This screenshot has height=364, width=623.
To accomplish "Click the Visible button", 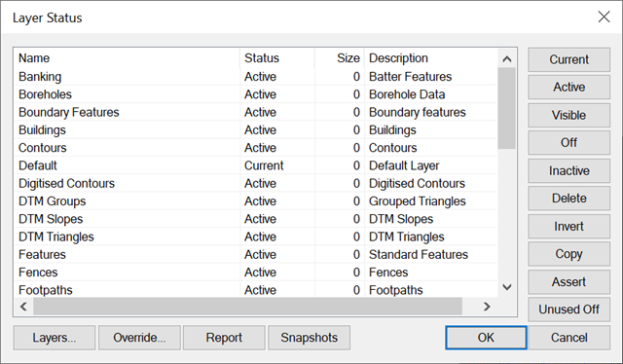I will (x=568, y=115).
